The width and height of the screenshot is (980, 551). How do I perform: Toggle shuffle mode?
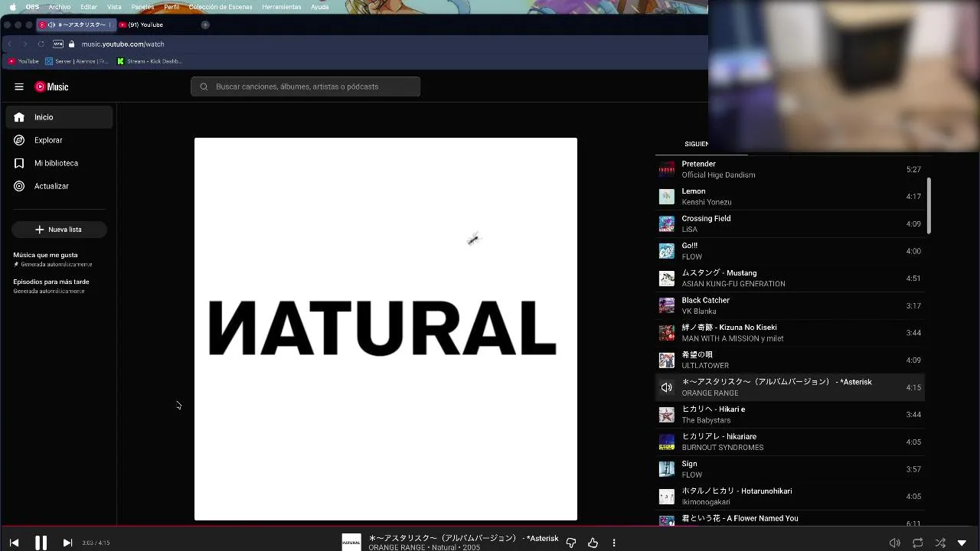pyautogui.click(x=940, y=543)
